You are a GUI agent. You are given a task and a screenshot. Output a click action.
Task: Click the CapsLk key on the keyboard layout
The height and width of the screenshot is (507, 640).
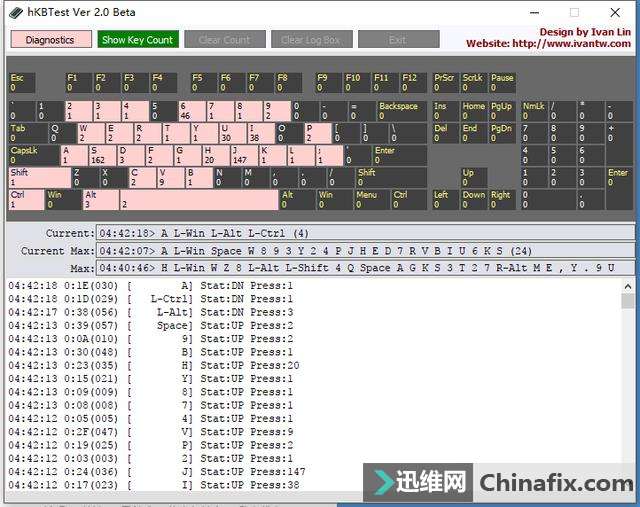coord(33,155)
